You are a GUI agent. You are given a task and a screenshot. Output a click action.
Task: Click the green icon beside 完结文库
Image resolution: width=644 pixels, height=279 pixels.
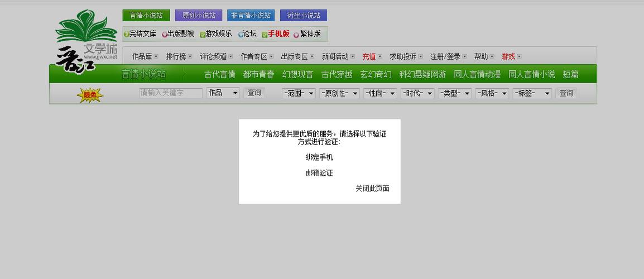click(x=127, y=35)
